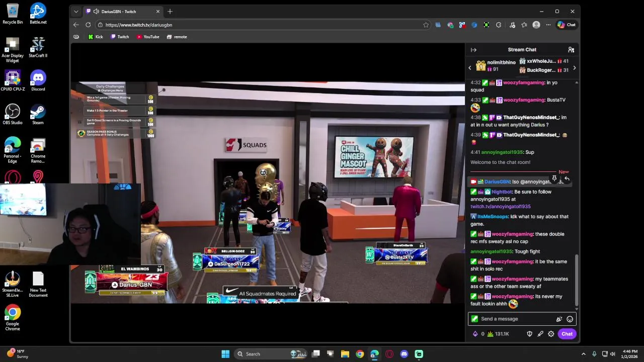Screen dimensions: 644x362
Task: Open a new browser tab
Action: pyautogui.click(x=170, y=11)
